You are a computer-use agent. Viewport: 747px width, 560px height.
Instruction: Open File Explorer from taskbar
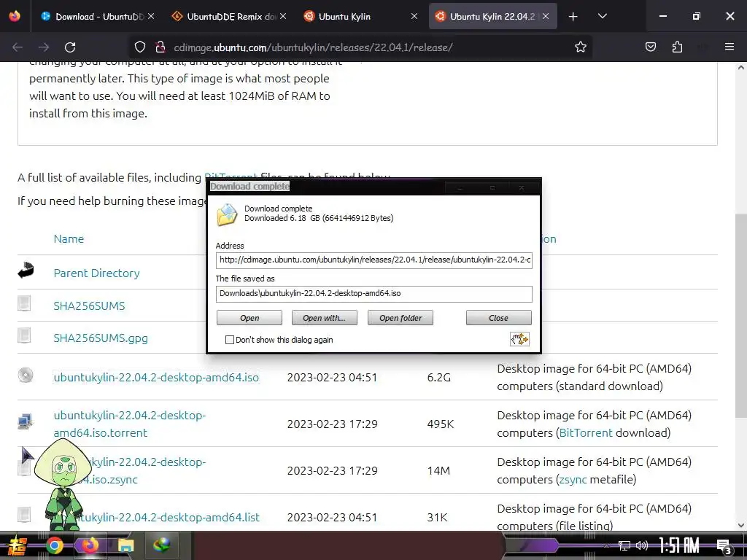(x=125, y=545)
